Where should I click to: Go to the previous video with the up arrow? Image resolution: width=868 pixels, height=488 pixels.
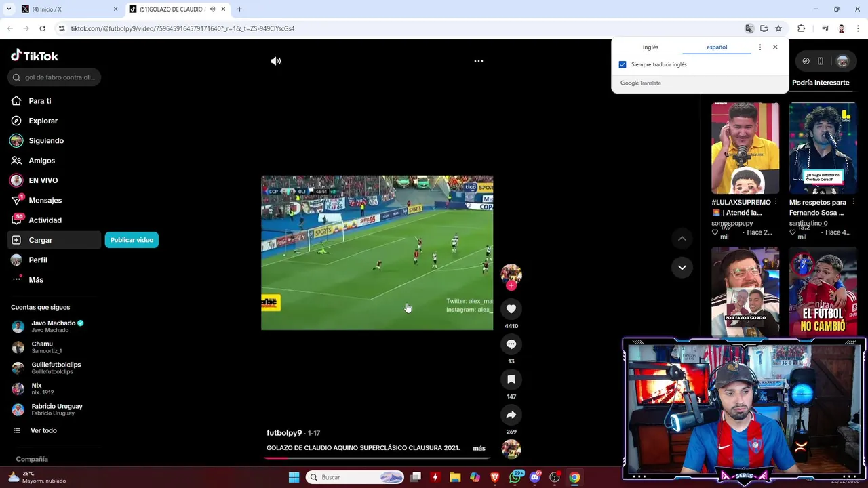coord(682,239)
